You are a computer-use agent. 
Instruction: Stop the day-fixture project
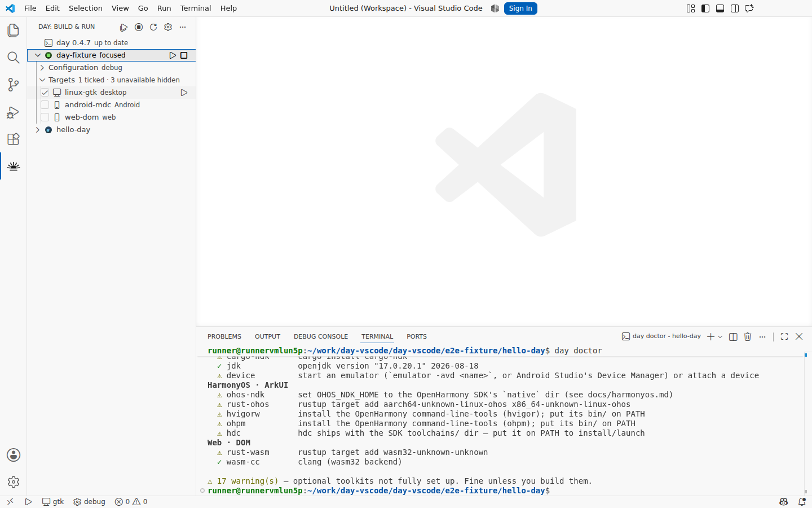point(184,55)
